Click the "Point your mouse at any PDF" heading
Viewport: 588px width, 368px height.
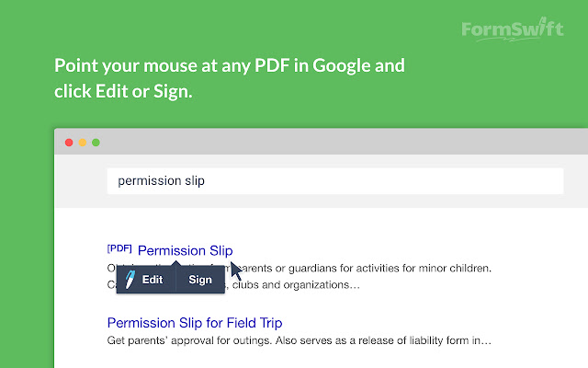[x=230, y=67]
